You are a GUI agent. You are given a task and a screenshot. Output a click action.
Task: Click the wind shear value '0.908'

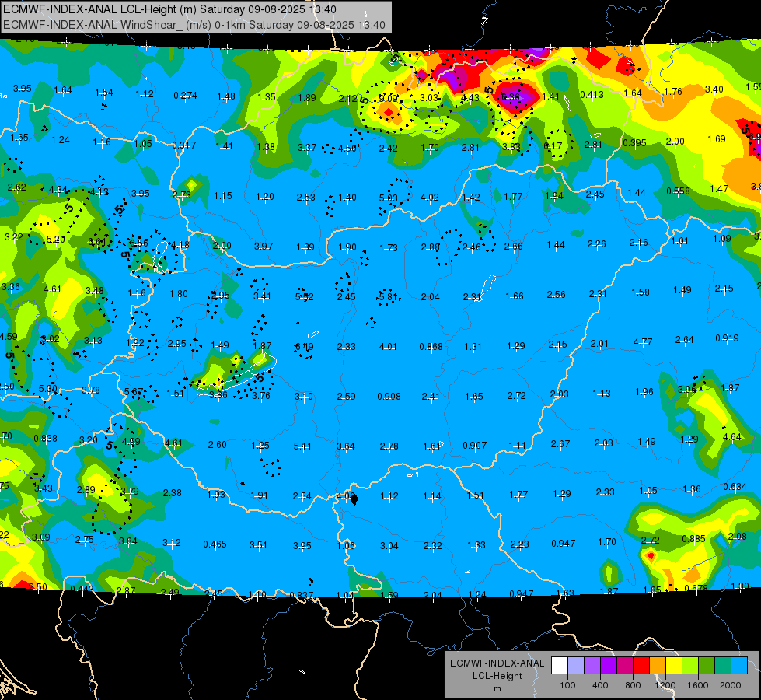click(389, 397)
